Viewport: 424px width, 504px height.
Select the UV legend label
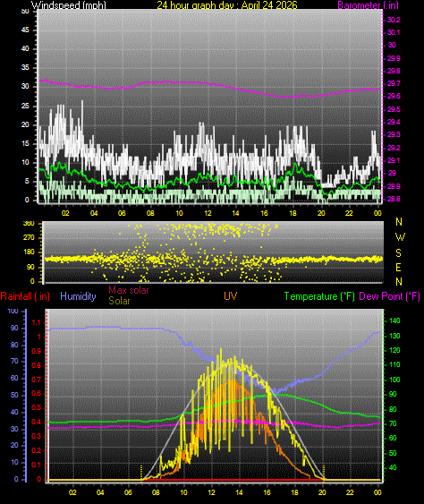click(x=231, y=296)
